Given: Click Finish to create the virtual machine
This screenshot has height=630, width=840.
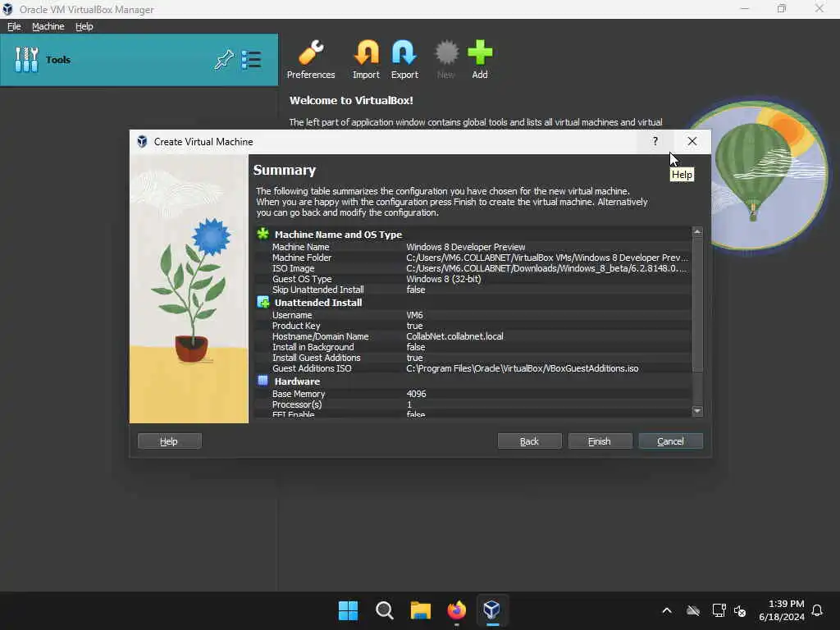Looking at the screenshot, I should (x=600, y=441).
